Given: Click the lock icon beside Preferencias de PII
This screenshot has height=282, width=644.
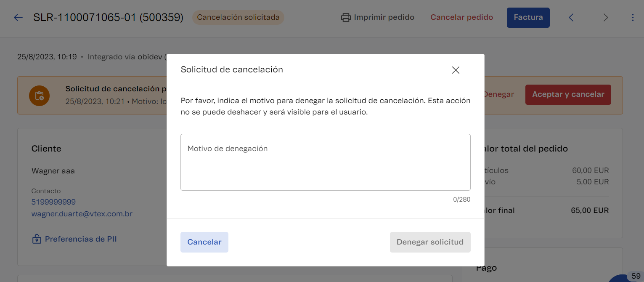Looking at the screenshot, I should click(x=37, y=239).
